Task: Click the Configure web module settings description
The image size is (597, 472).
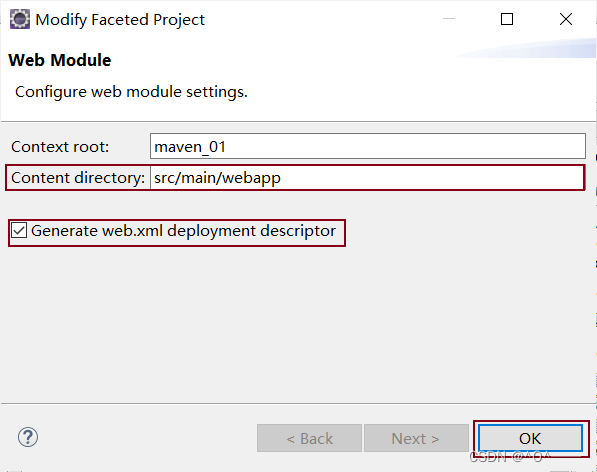Action: click(x=131, y=92)
